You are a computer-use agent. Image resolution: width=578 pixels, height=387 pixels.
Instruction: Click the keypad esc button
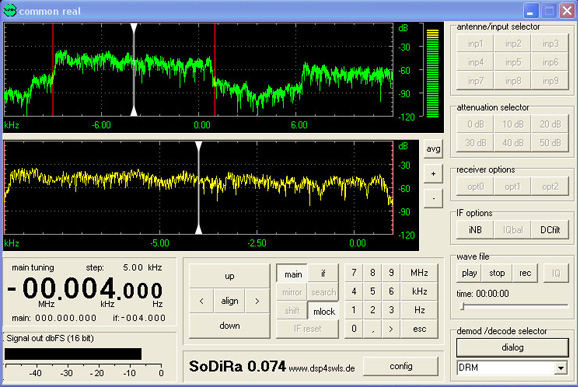point(419,329)
